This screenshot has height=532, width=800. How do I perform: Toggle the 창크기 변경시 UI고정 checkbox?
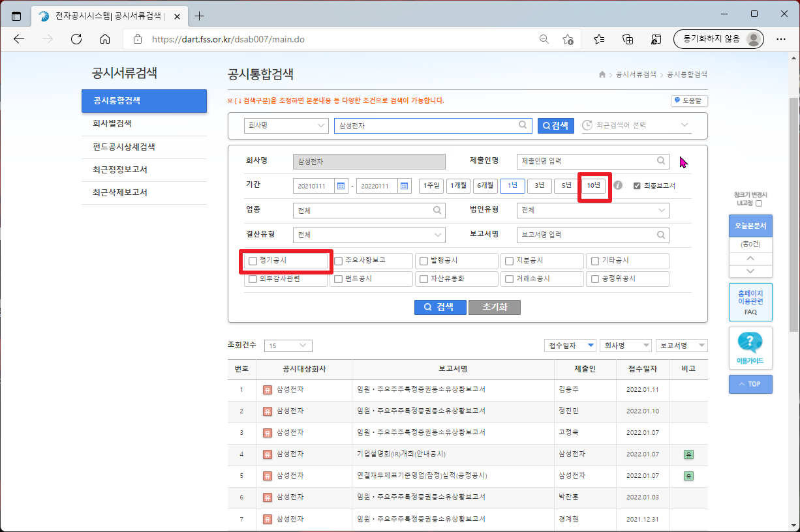pos(758,203)
